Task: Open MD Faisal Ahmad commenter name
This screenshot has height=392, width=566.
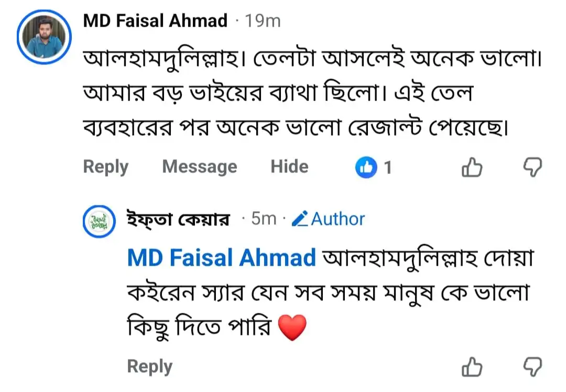Action: click(155, 20)
